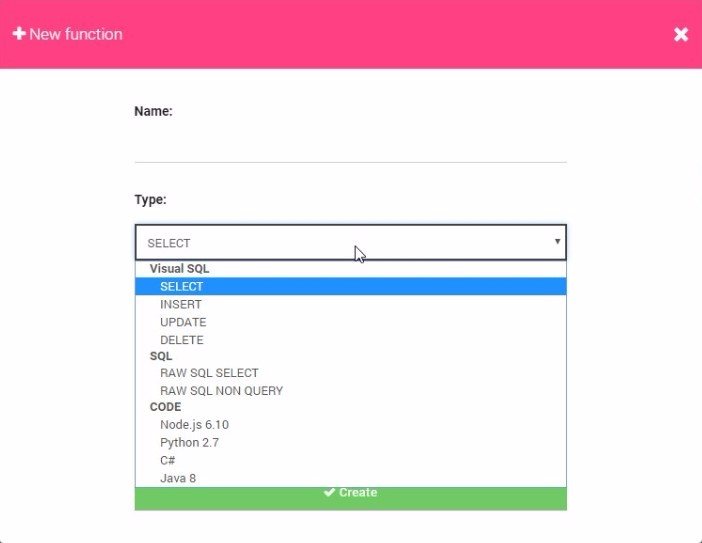Choose the DELETE function type
The image size is (702, 543).
pyautogui.click(x=181, y=340)
